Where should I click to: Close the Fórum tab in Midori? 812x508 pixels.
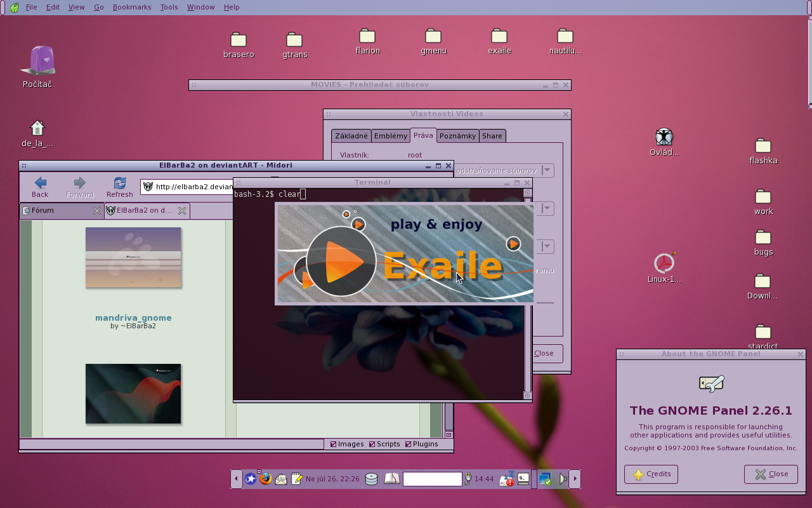click(x=97, y=211)
